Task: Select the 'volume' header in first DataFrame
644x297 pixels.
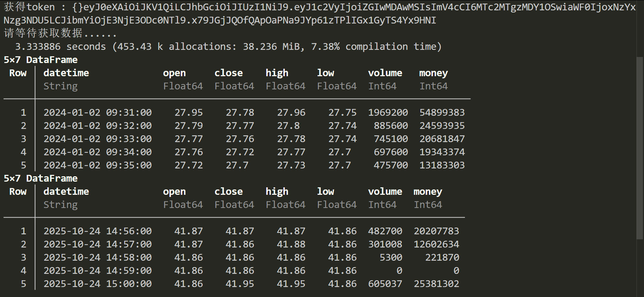Action: pyautogui.click(x=385, y=73)
